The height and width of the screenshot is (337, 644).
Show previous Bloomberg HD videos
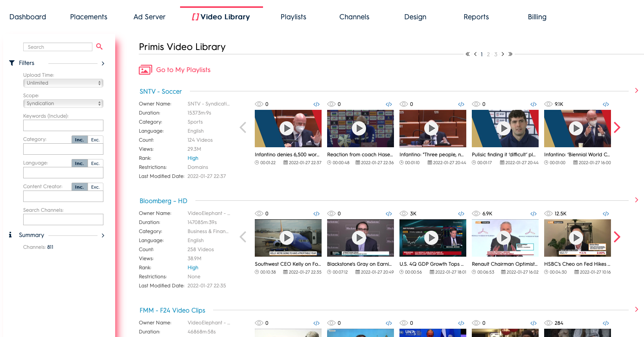pos(243,237)
